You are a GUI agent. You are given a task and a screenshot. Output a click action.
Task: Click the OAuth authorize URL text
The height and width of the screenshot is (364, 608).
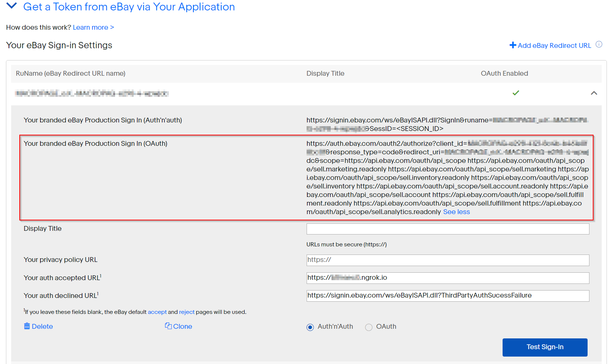coord(447,178)
